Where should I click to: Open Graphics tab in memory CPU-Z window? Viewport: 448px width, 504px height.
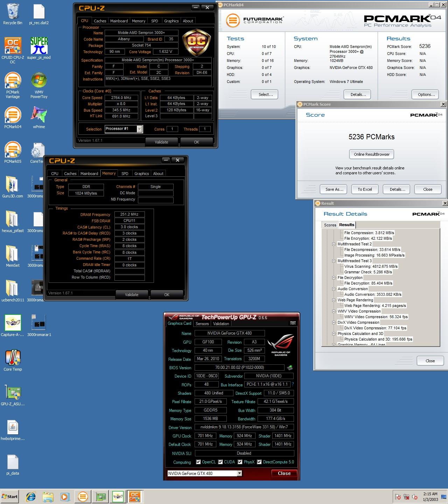(x=142, y=174)
